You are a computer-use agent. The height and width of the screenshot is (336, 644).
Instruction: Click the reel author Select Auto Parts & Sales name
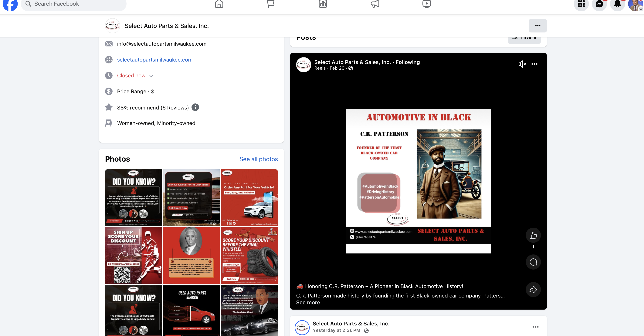click(352, 62)
